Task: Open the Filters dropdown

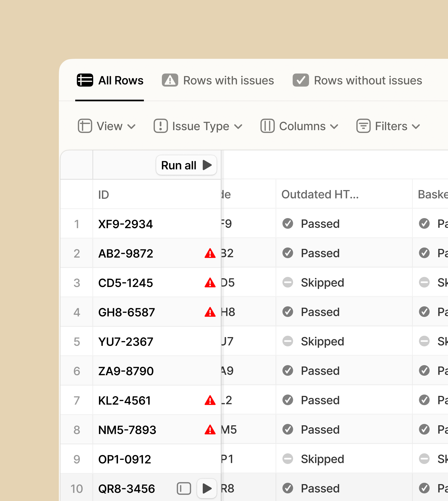Action: [388, 126]
